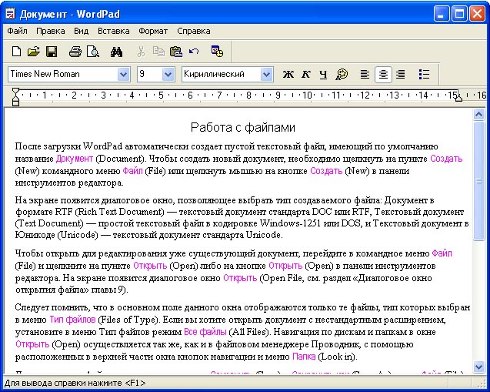Viewport: 490px width, 392px height.
Task: Close the WordPad window
Action: click(477, 14)
